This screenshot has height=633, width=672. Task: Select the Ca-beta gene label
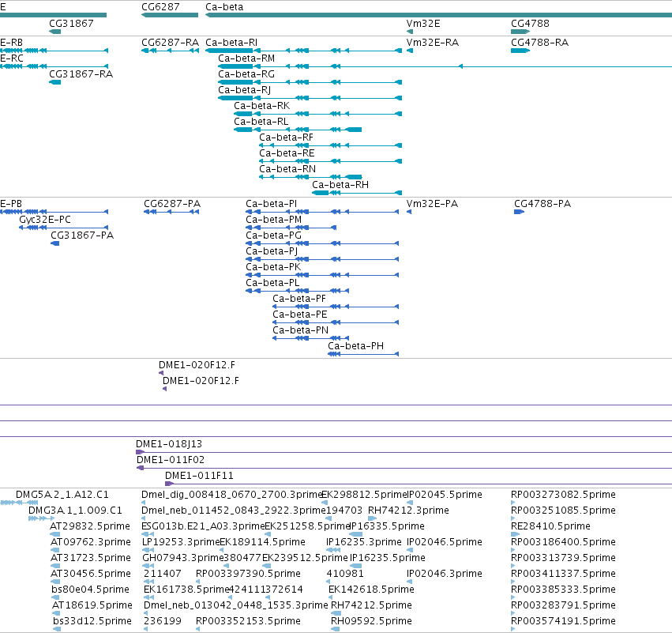pyautogui.click(x=224, y=7)
